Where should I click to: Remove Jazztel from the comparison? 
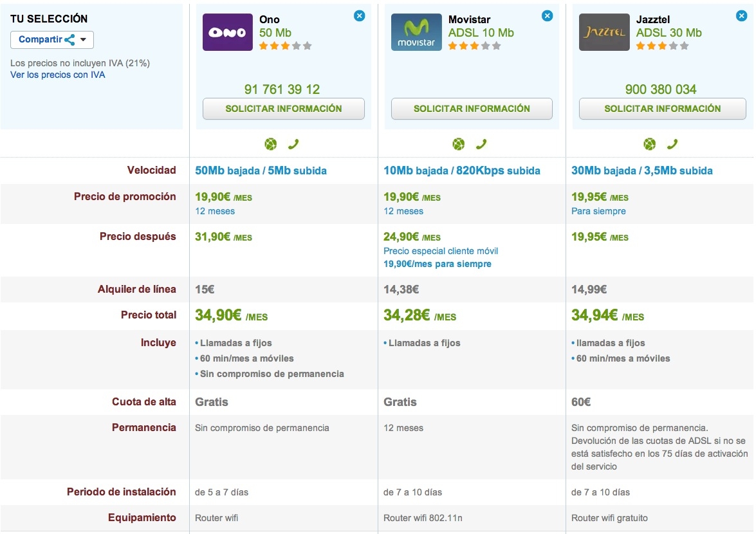click(742, 16)
